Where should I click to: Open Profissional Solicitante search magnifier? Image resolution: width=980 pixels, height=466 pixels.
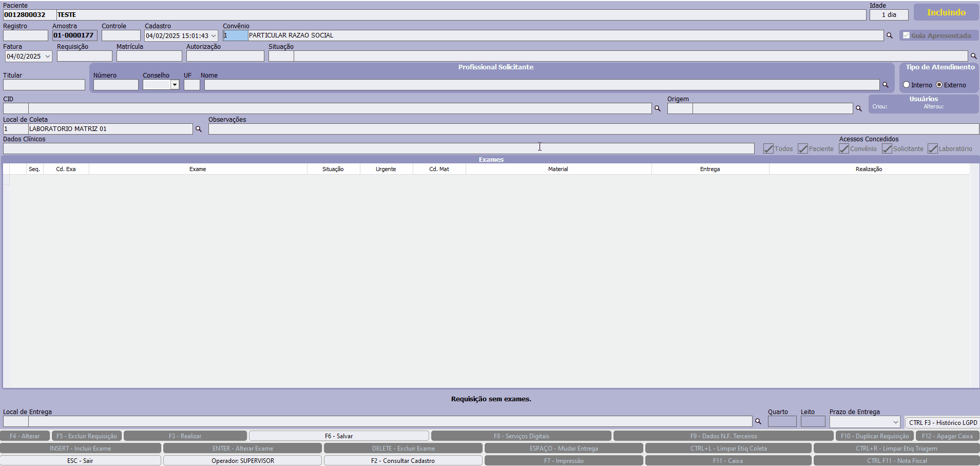click(x=885, y=85)
